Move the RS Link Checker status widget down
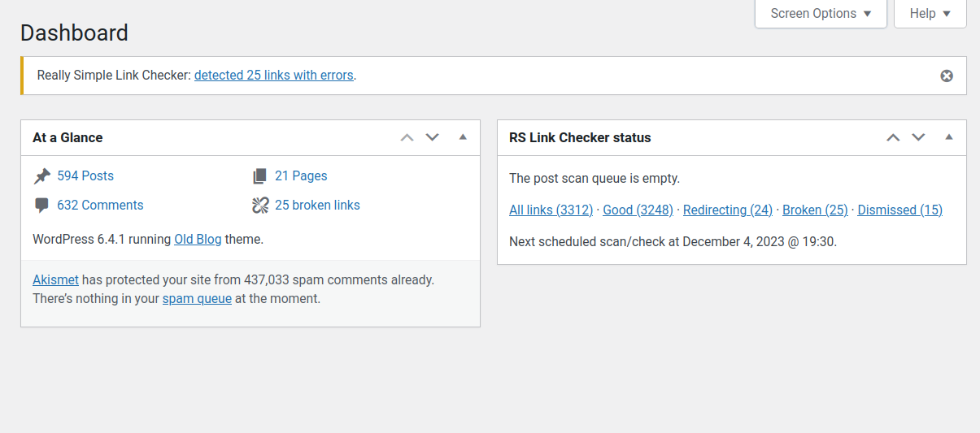 (918, 137)
